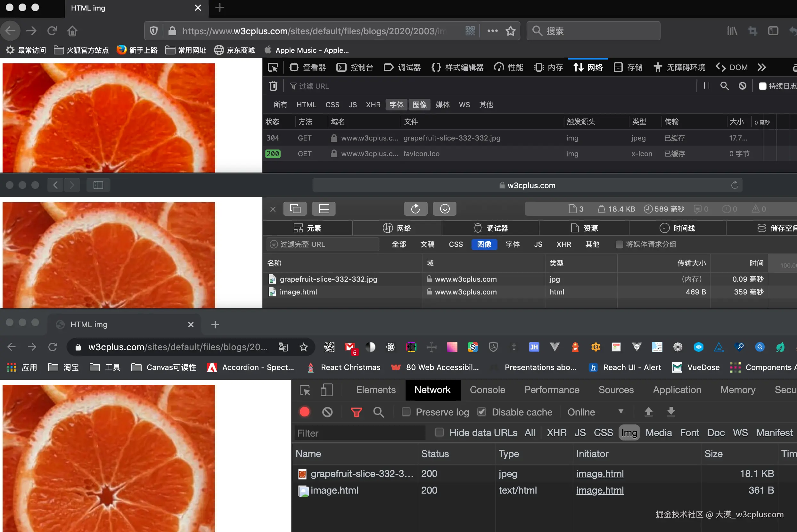This screenshot has width=797, height=532.
Task: Click the Firefox trash clear-requests icon
Action: (x=273, y=86)
